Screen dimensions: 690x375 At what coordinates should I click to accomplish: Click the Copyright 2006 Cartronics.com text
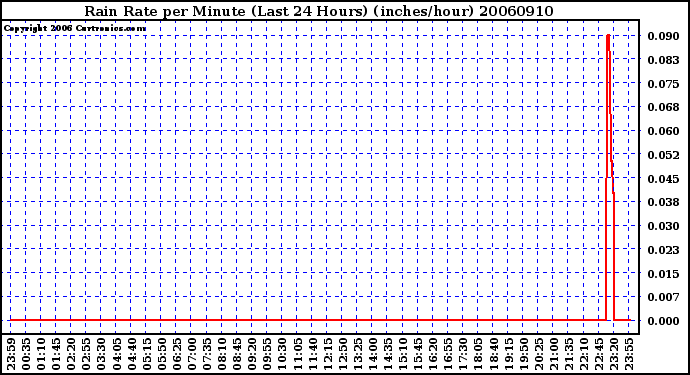[75, 29]
